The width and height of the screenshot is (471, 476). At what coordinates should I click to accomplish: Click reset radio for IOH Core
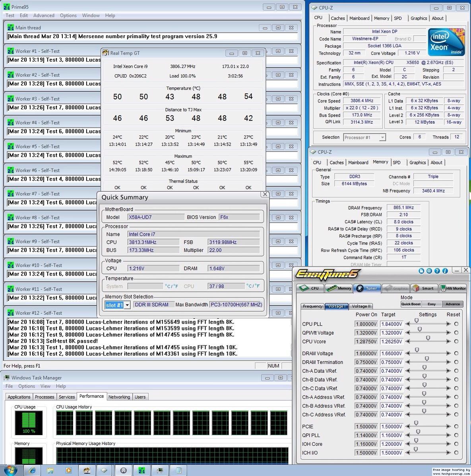tap(456, 444)
